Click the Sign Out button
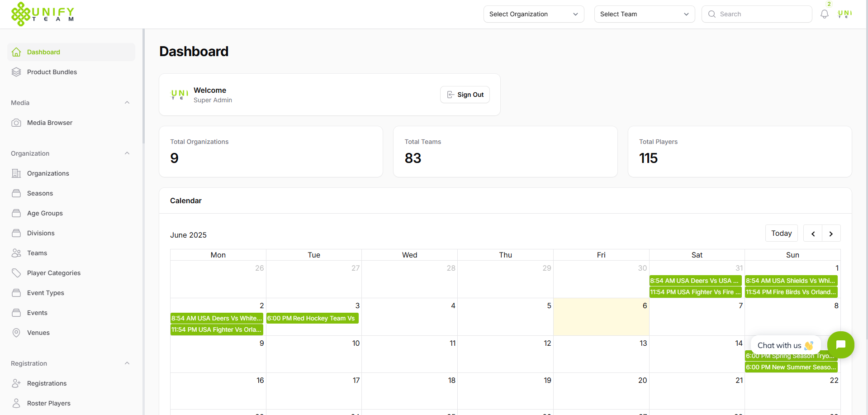 465,95
